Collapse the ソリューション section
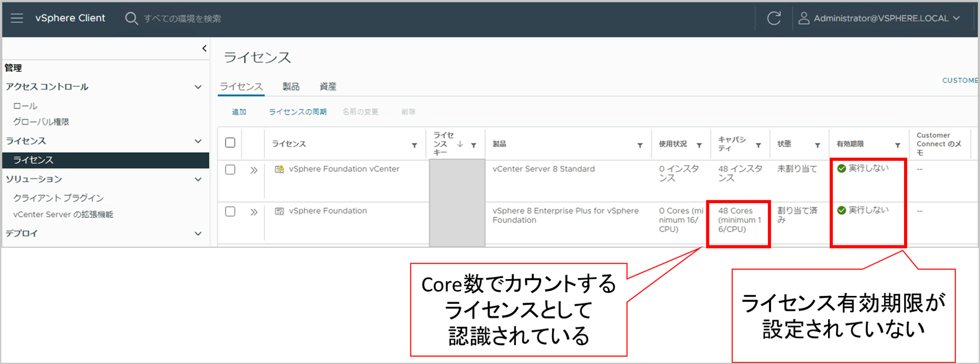The width and height of the screenshot is (980, 364). (x=198, y=179)
